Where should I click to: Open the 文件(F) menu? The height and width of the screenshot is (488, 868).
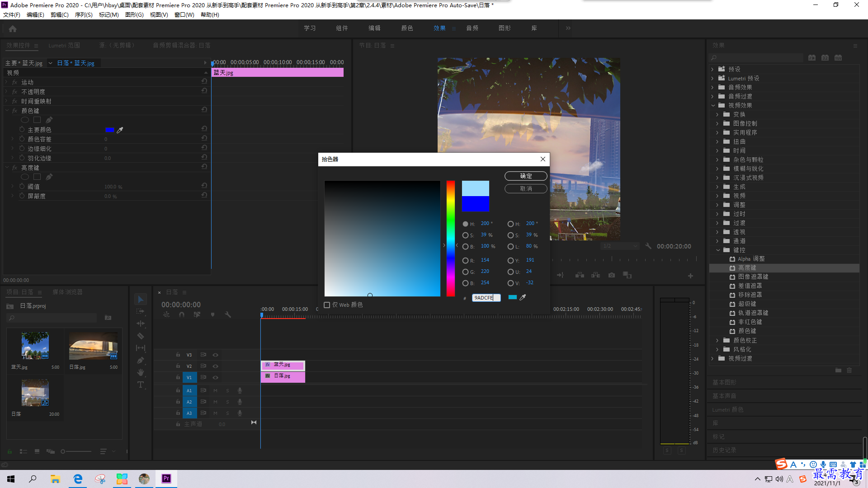pos(11,15)
